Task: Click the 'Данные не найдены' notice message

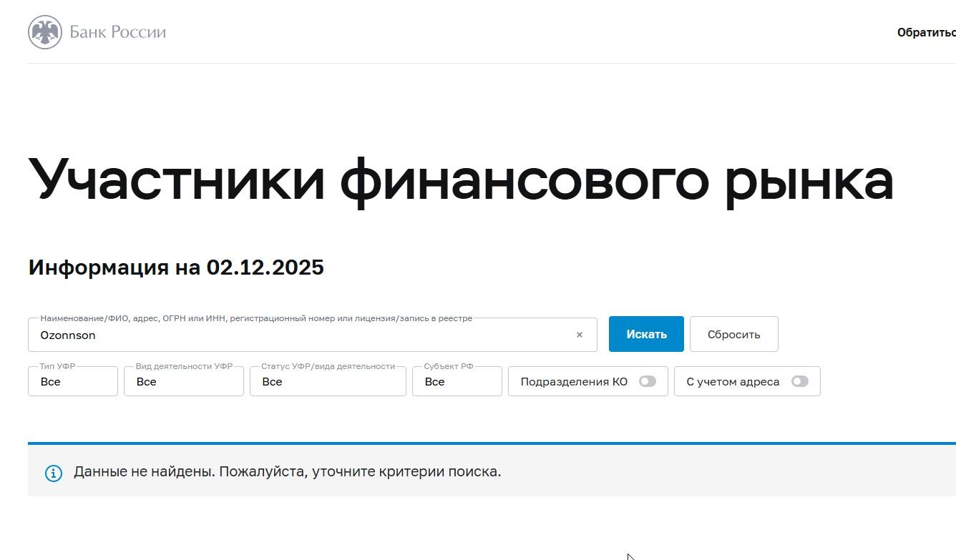Action: click(287, 472)
